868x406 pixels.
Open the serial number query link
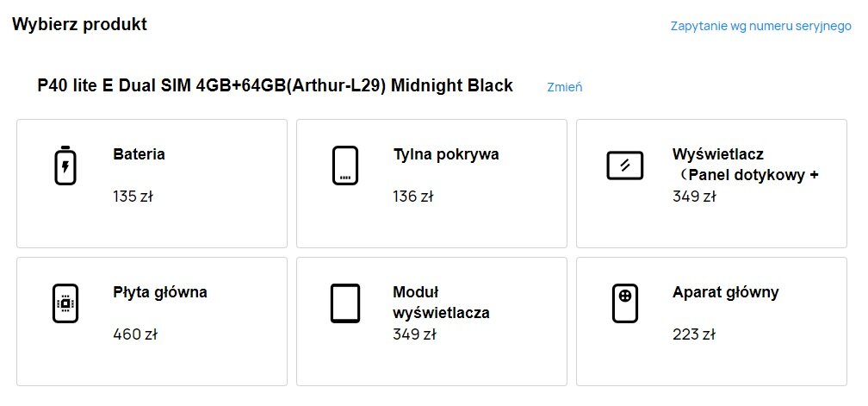click(760, 26)
